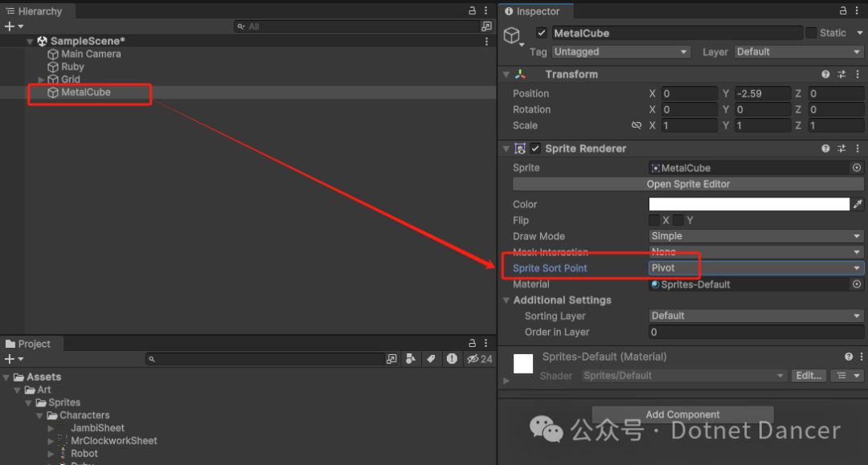Open the Inspector panel three-dot menu
This screenshot has width=868, height=465.
coord(858,10)
